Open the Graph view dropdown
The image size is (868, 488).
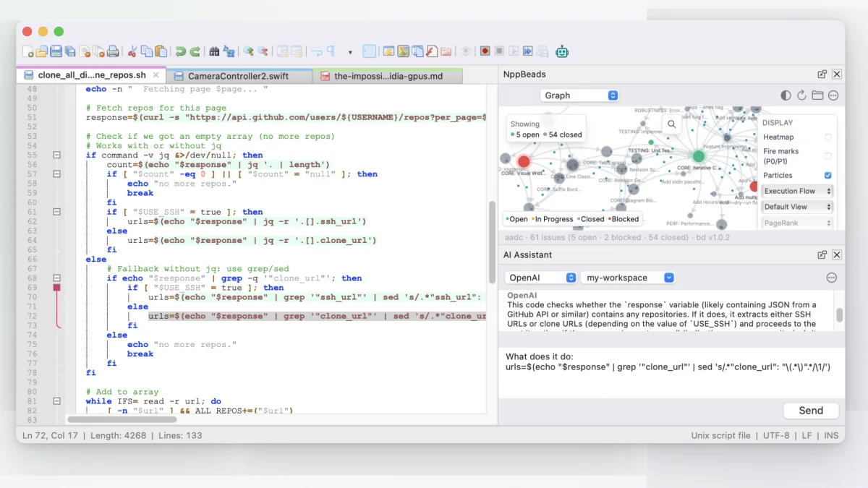point(579,95)
